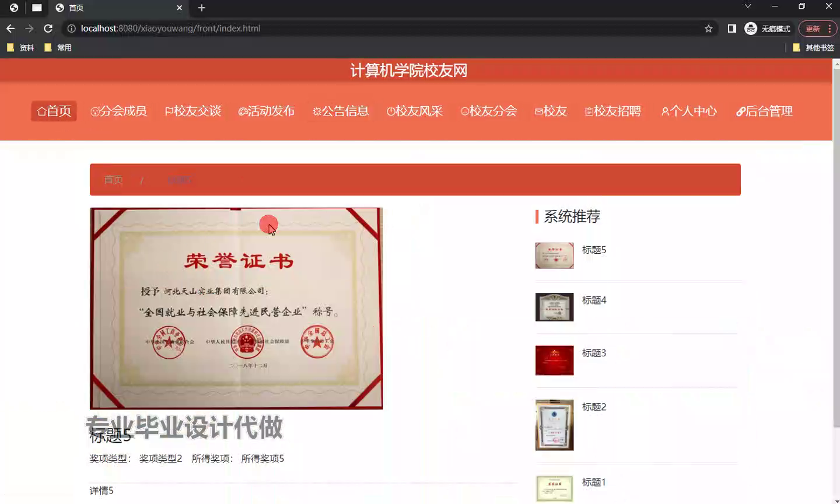Close the 首页 browser tab
Image resolution: width=840 pixels, height=504 pixels.
pyautogui.click(x=179, y=8)
